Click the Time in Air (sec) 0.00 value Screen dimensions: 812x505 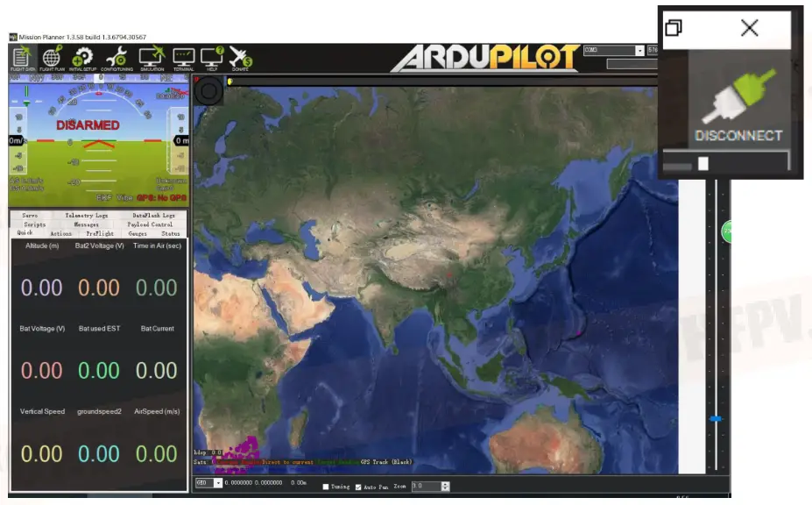tap(157, 288)
